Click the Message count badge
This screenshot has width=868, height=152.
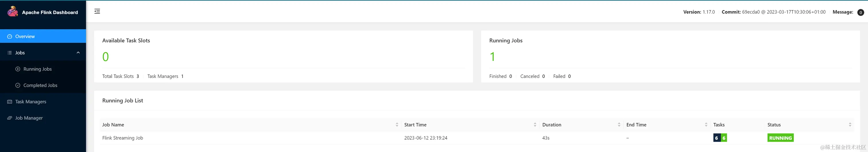860,12
